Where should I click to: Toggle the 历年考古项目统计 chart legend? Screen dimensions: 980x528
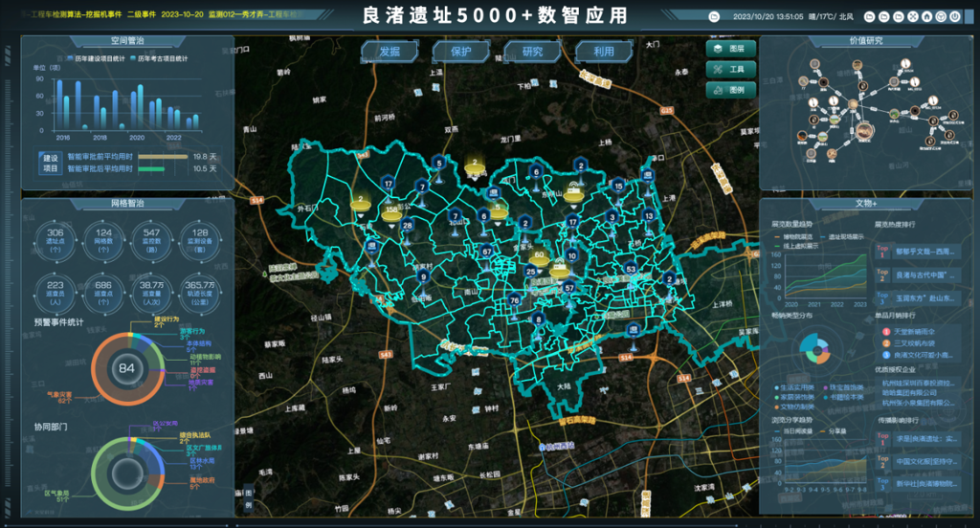coord(159,58)
